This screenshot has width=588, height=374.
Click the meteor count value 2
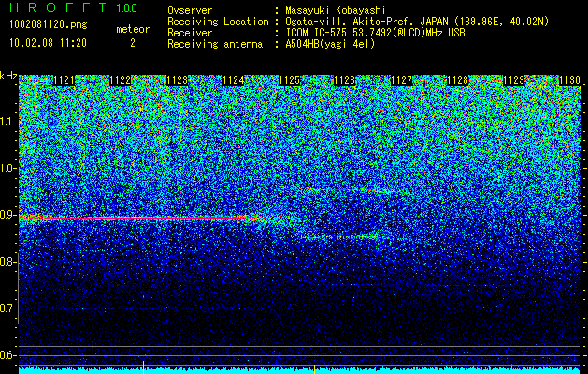133,43
